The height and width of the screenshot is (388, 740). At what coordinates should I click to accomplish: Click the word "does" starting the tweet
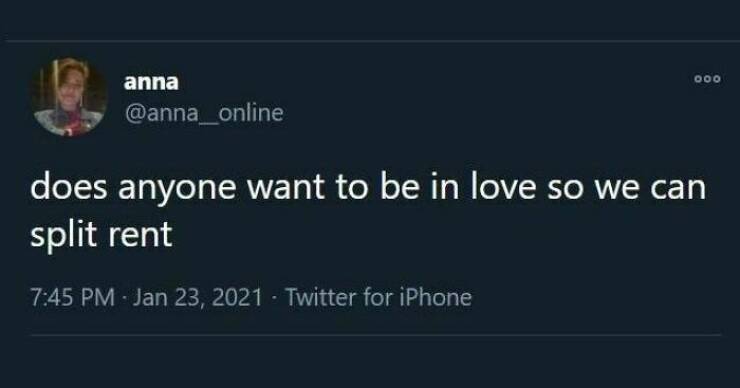[69, 186]
